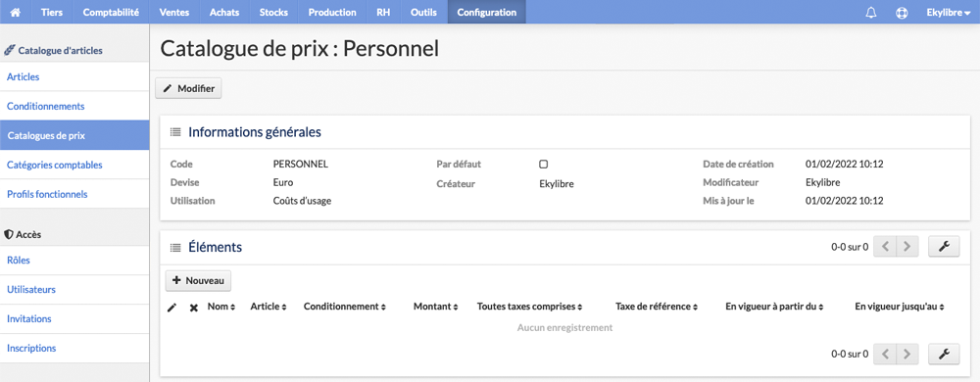
Task: Click the Coûts d'usage value
Action: click(303, 201)
